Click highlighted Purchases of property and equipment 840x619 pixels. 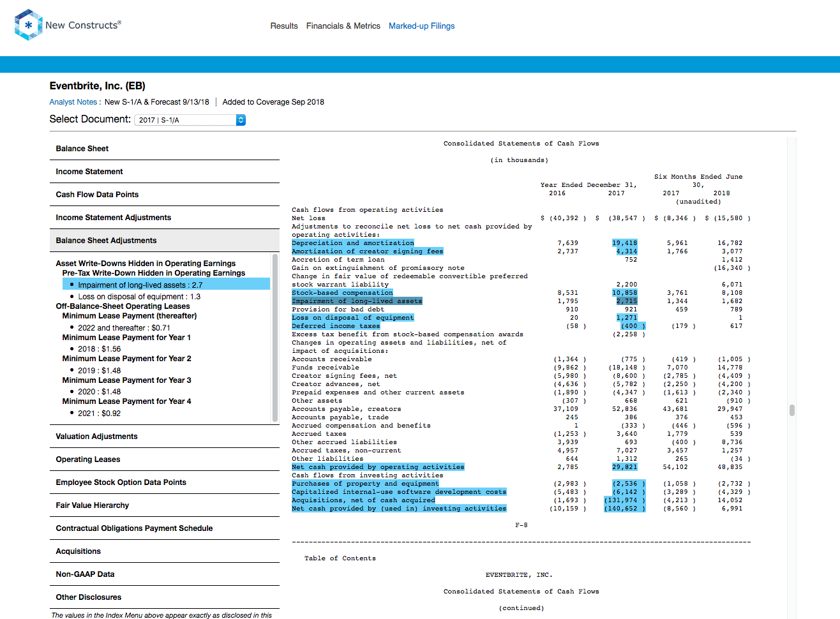(366, 484)
